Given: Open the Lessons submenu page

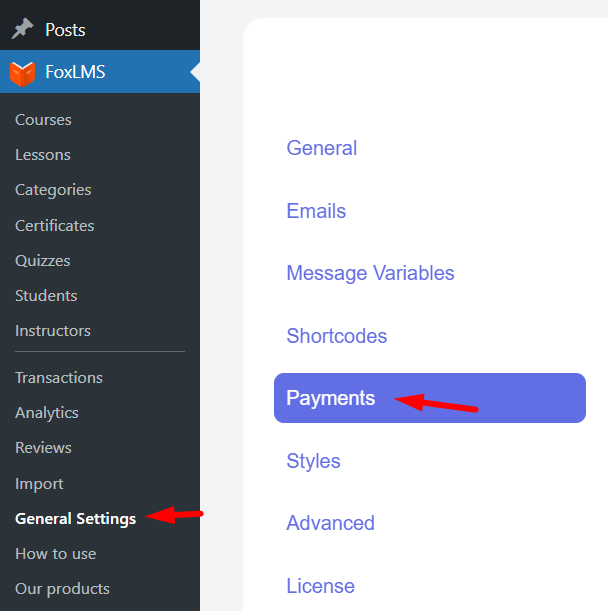Looking at the screenshot, I should tap(43, 155).
